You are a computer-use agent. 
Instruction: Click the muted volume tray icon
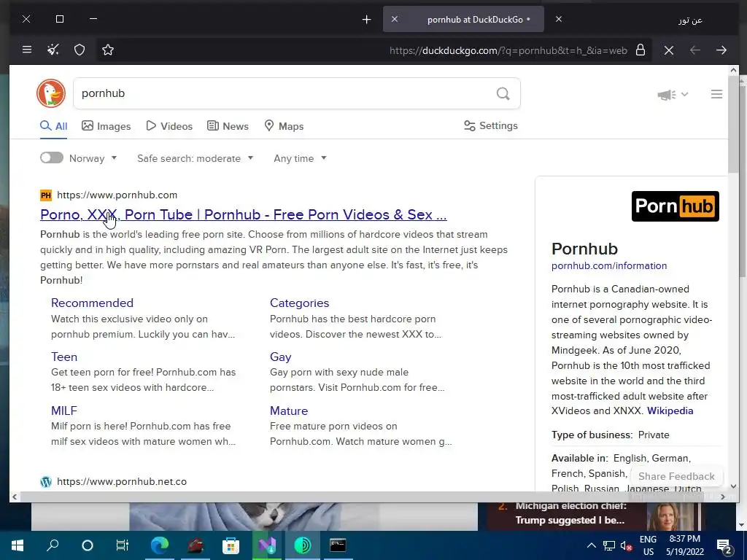pos(626,545)
